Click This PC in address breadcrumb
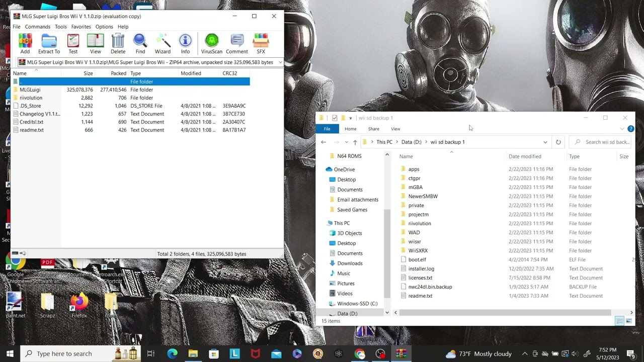This screenshot has width=644, height=362. pyautogui.click(x=384, y=142)
